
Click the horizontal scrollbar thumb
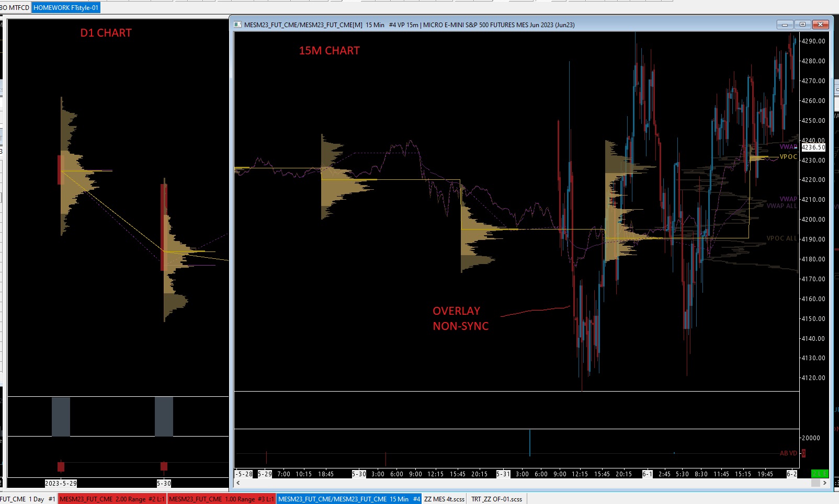coord(815,483)
